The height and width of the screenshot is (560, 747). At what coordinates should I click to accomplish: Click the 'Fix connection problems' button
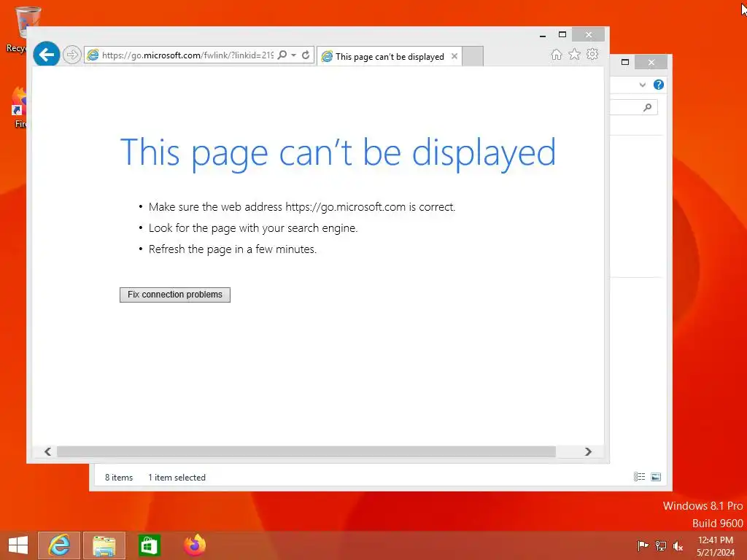click(x=175, y=295)
